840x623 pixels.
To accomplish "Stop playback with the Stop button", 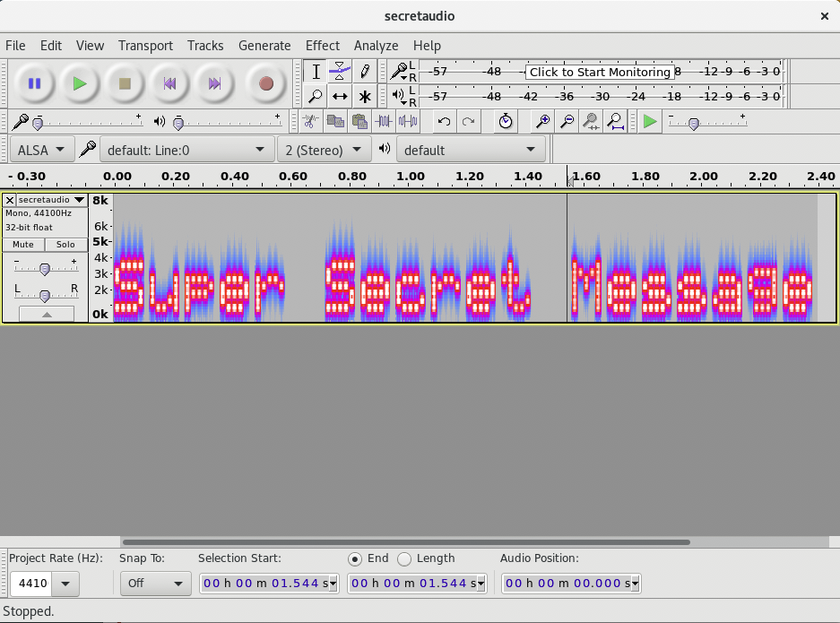I will pos(125,83).
